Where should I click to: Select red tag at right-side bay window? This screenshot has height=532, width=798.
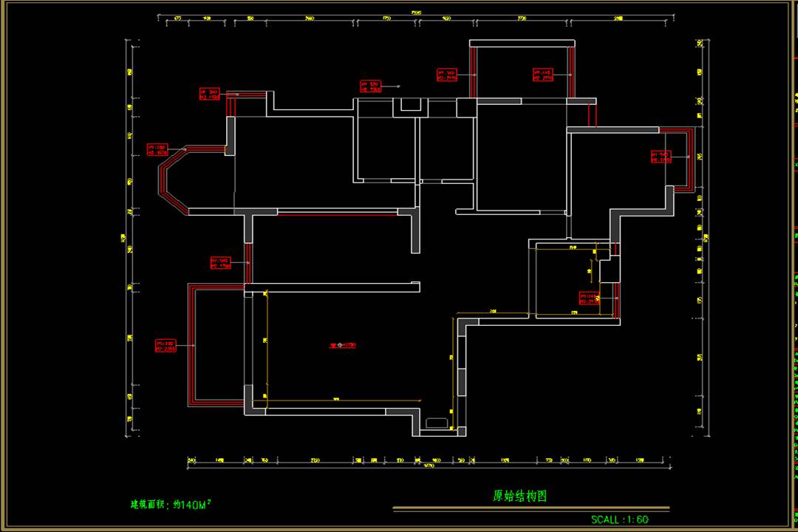pyautogui.click(x=661, y=156)
